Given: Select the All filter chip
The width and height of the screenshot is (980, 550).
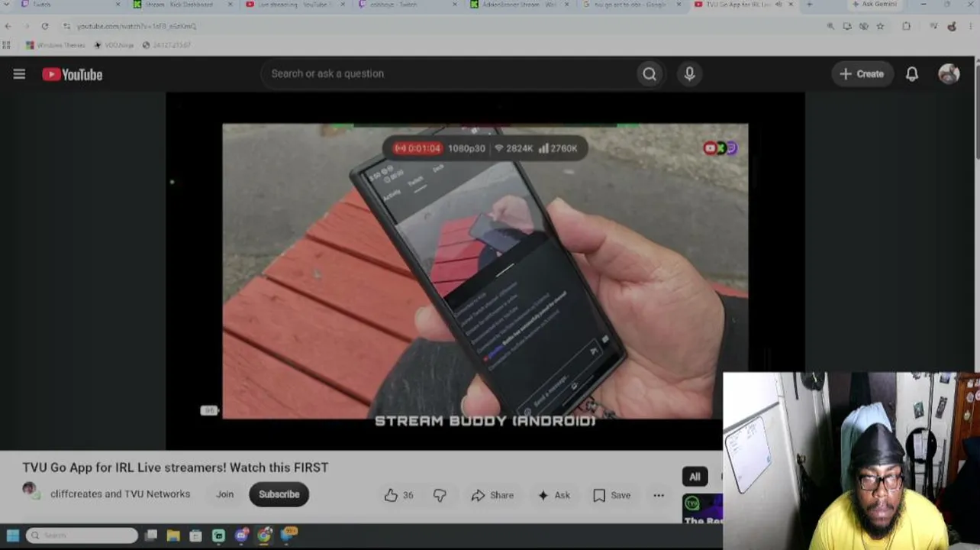Looking at the screenshot, I should (695, 477).
